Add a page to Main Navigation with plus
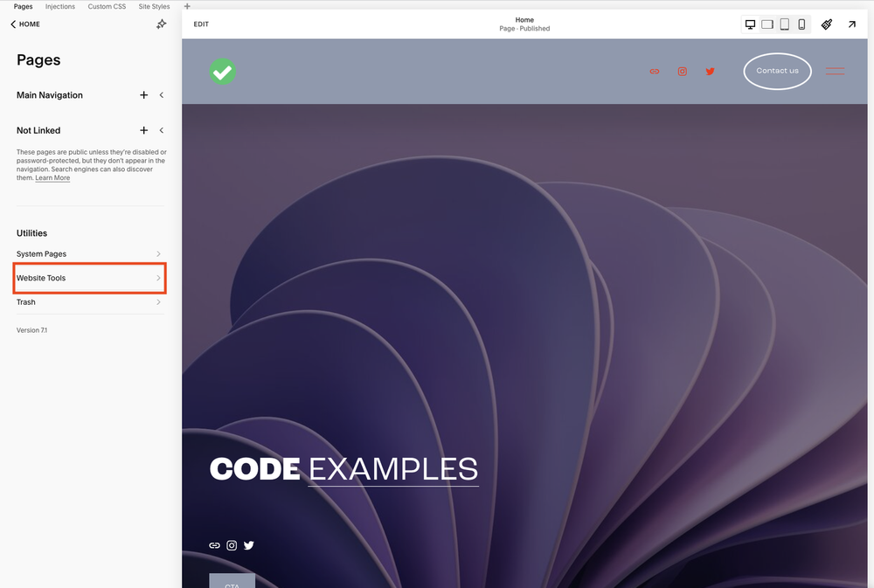This screenshot has width=874, height=588. coord(143,94)
